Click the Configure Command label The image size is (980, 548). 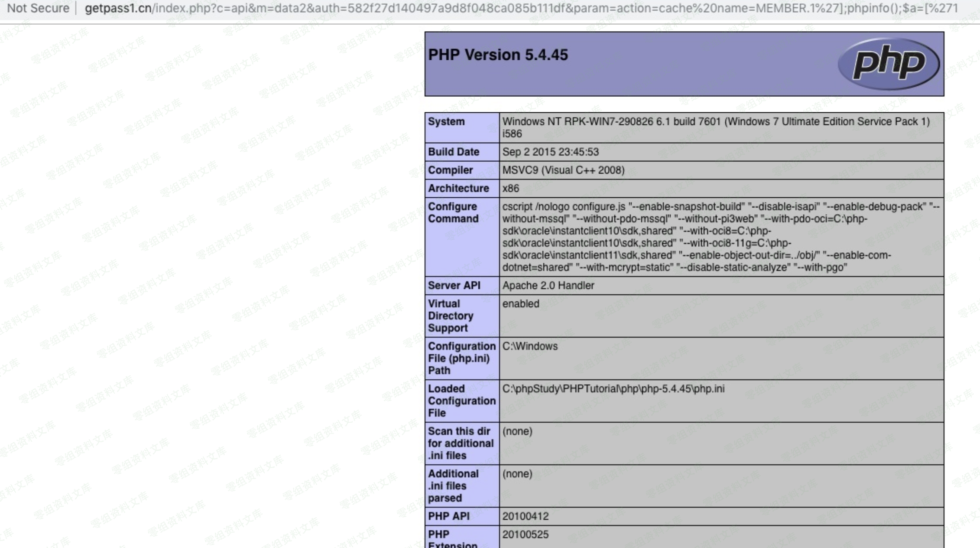click(x=453, y=212)
